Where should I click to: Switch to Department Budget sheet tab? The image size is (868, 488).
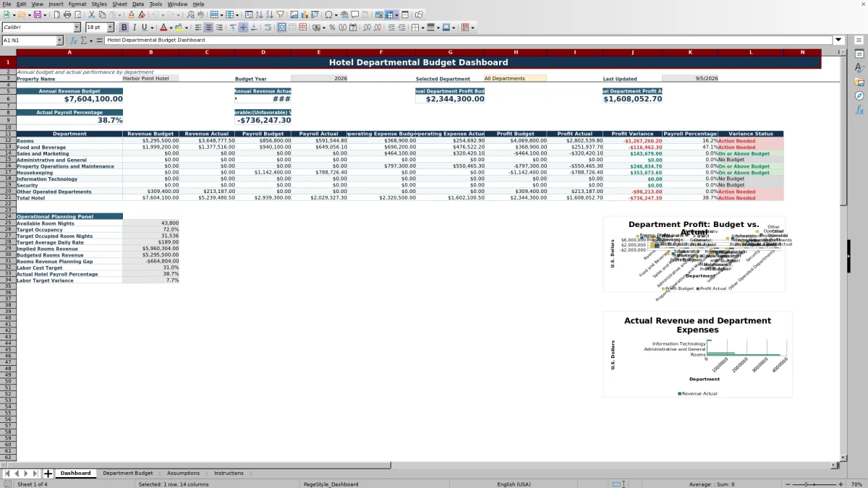tap(128, 474)
